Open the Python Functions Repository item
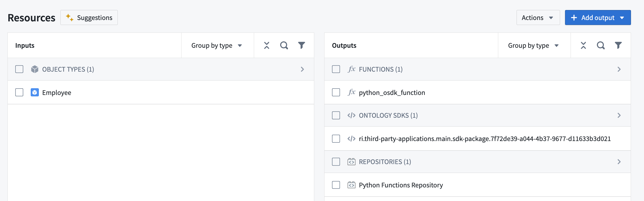Screen dimensions: 644x201 [401, 185]
